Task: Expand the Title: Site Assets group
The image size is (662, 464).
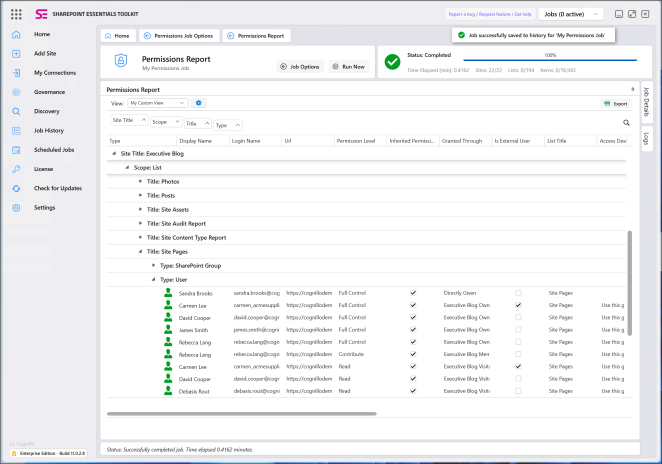Action: [x=140, y=209]
